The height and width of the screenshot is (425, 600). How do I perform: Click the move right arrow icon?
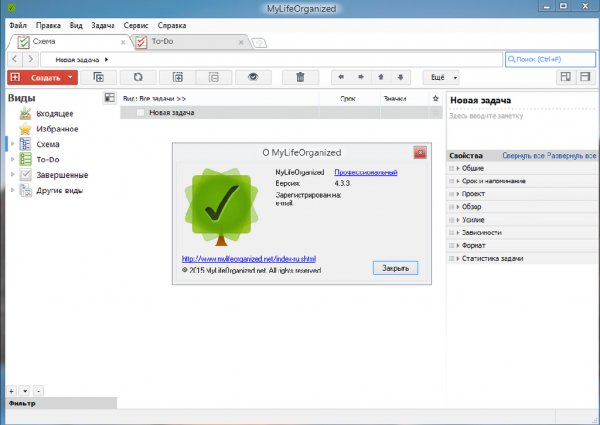361,77
